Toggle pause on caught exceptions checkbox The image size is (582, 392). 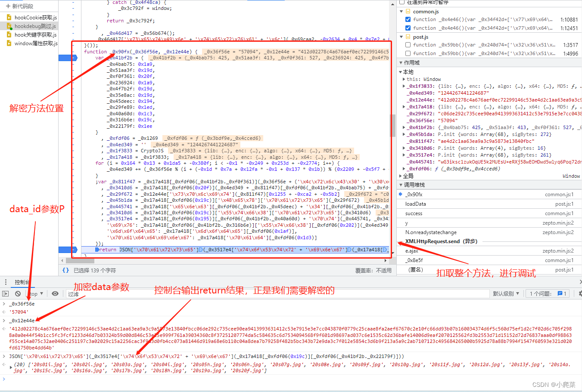(402, 2)
